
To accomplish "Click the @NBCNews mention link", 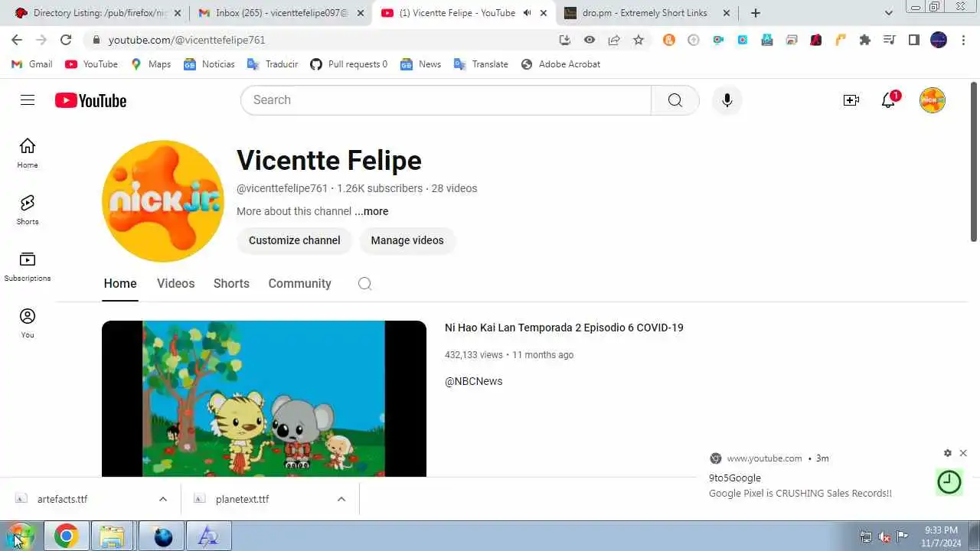I will click(473, 381).
